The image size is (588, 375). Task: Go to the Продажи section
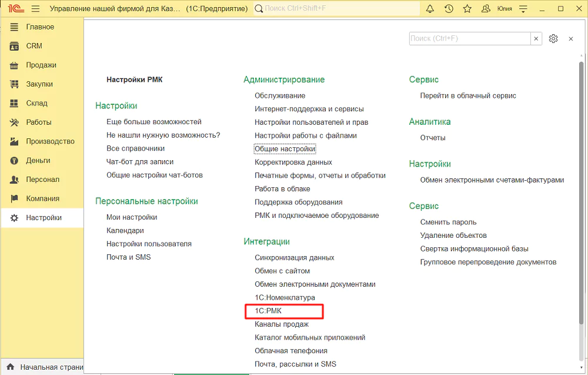[x=42, y=65]
